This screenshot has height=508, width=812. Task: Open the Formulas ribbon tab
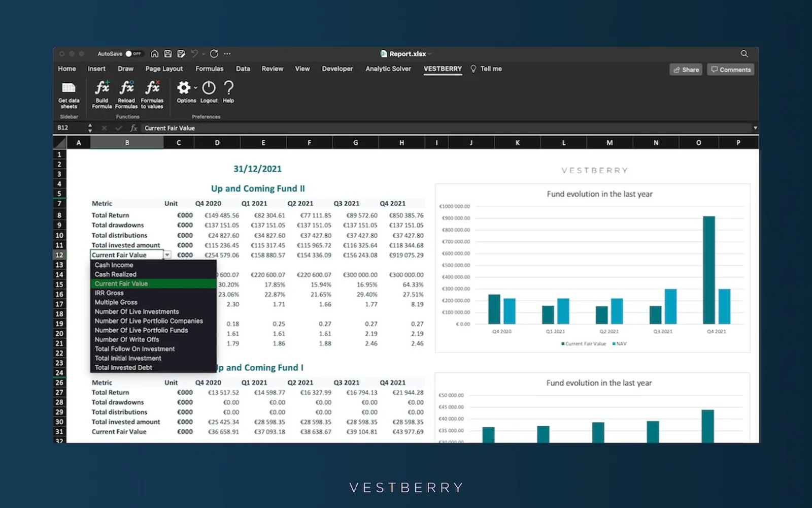209,69
